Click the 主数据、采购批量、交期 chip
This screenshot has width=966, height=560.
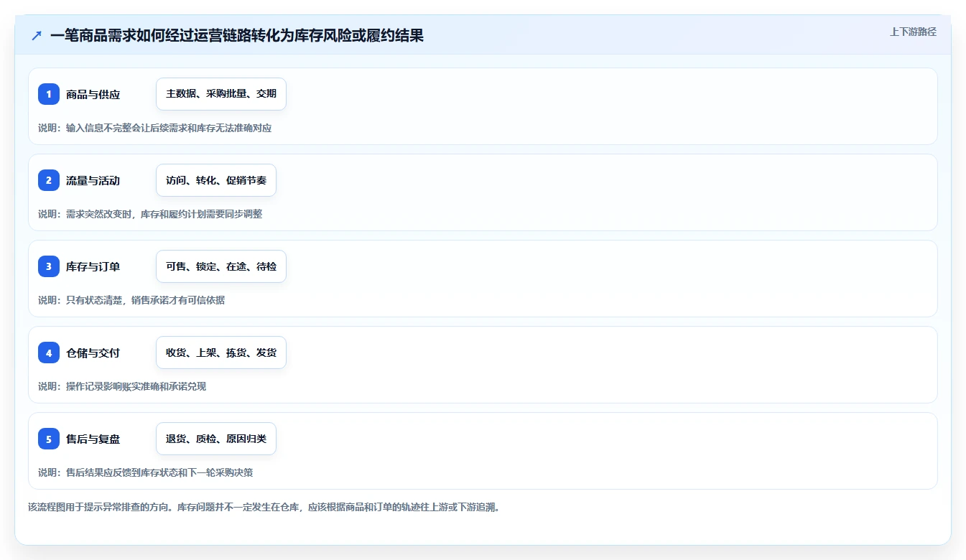click(x=221, y=94)
